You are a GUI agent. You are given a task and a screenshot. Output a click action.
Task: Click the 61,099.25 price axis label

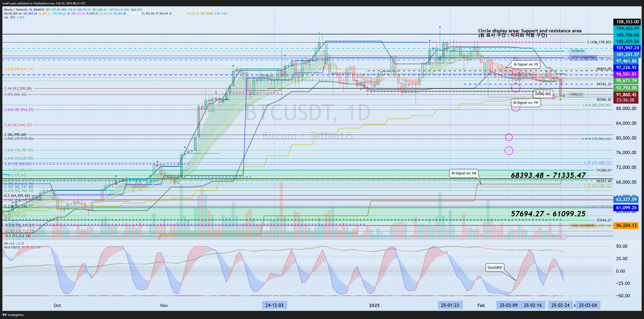[626, 208]
